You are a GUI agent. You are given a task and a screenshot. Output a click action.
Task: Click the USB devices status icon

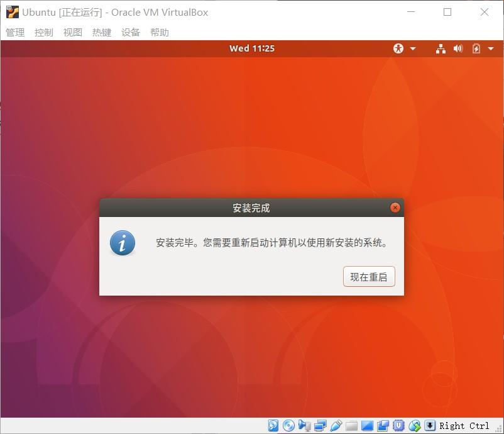336,425
